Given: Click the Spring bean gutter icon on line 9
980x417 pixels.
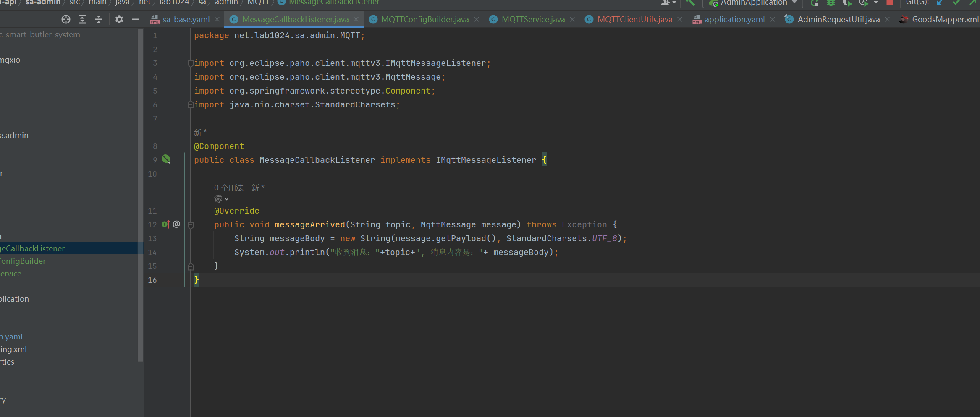Looking at the screenshot, I should tap(166, 159).
